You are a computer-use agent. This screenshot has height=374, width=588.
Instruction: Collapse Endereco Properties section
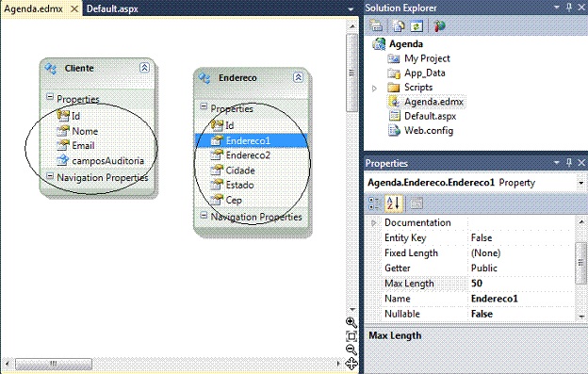pyautogui.click(x=204, y=106)
